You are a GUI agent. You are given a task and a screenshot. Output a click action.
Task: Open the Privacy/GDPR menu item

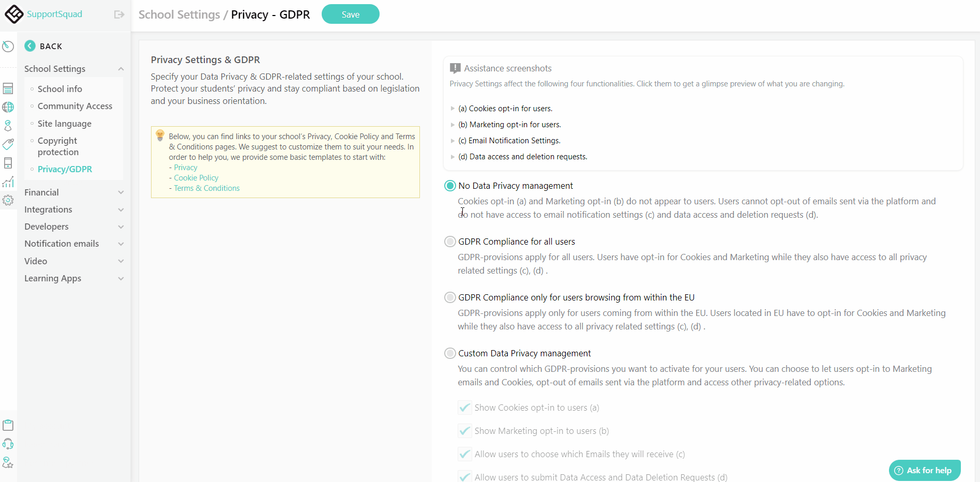(x=65, y=169)
